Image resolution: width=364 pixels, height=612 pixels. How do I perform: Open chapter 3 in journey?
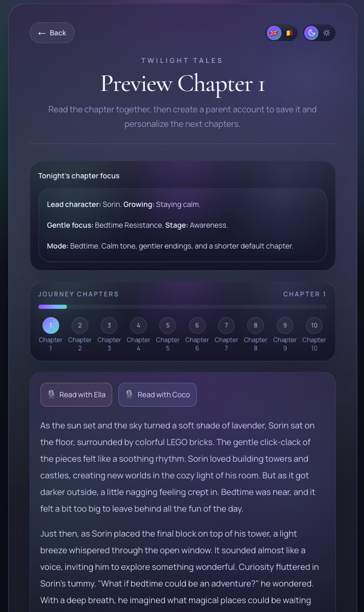(109, 325)
